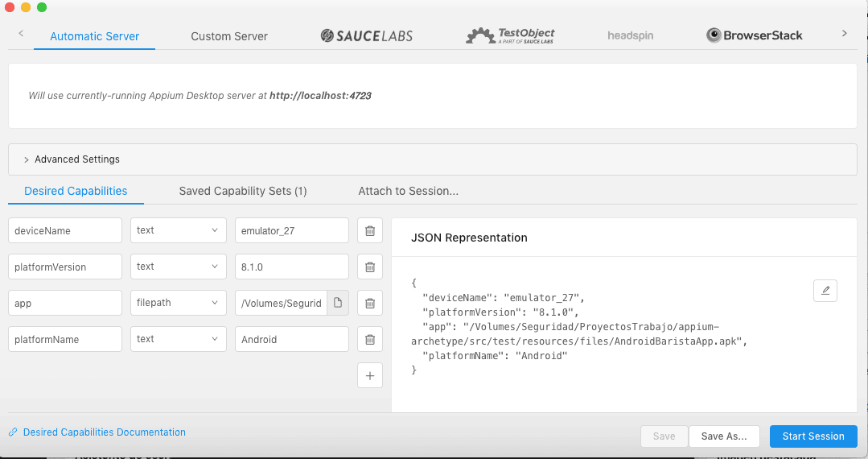Edit raw JSON with pencil icon
868x459 pixels.
pyautogui.click(x=825, y=291)
